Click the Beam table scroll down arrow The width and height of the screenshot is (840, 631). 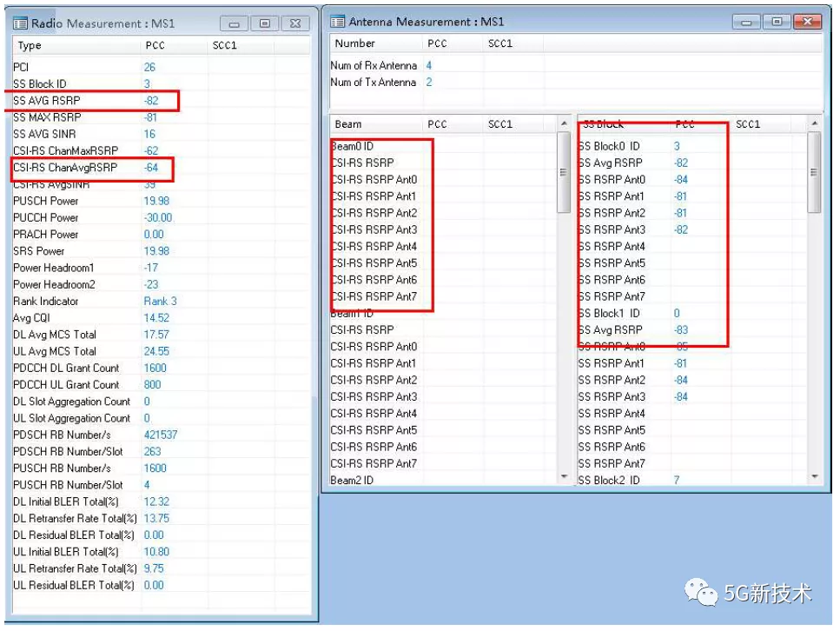[x=564, y=476]
